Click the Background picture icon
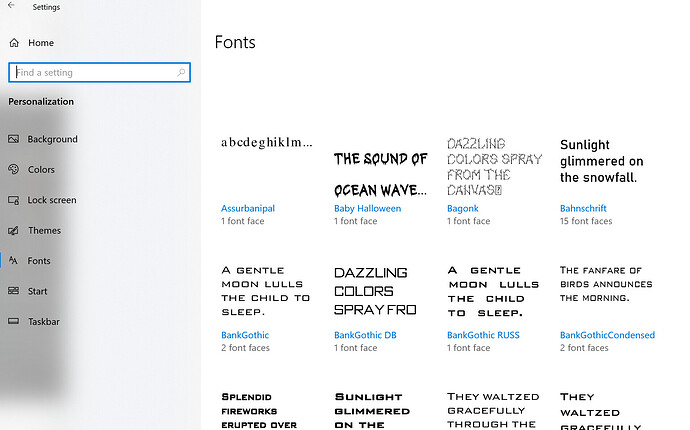This screenshot has height=430, width=690. click(x=14, y=139)
